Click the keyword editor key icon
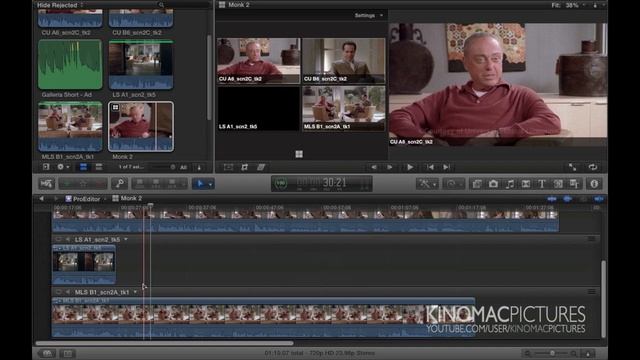This screenshot has height=360, width=640. [120, 184]
